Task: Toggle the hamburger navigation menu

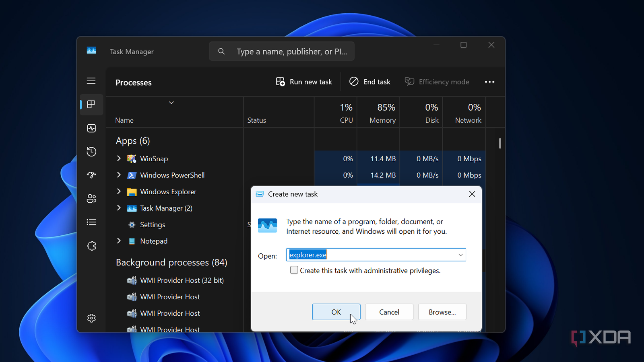Action: coord(91,81)
